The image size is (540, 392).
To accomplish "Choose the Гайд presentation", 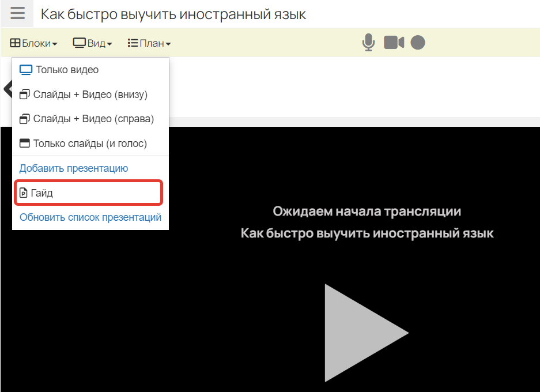I will click(x=89, y=193).
